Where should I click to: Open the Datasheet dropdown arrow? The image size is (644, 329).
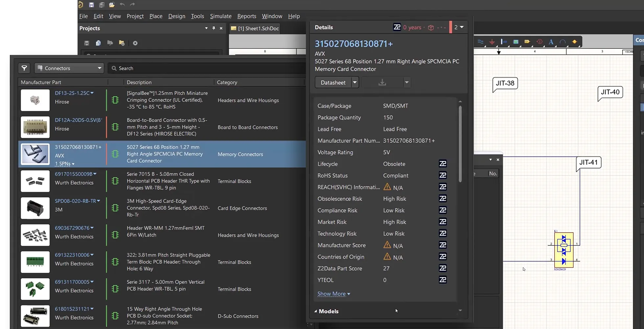[x=355, y=82]
